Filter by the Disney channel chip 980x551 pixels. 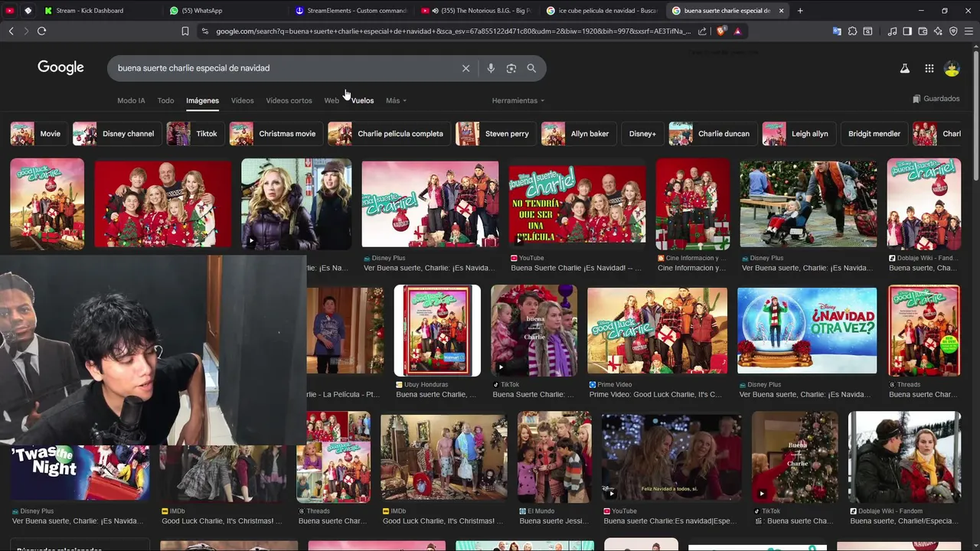(117, 133)
